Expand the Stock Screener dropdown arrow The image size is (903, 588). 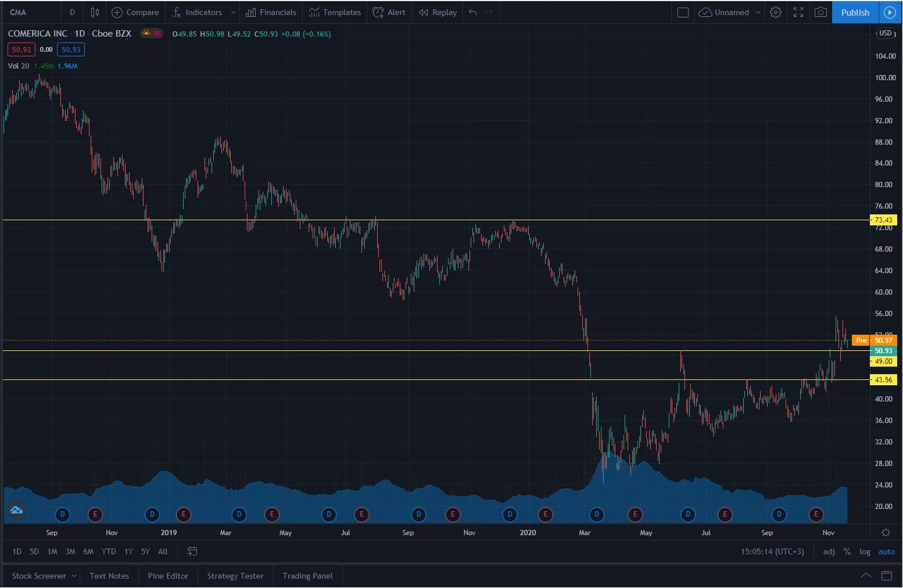pyautogui.click(x=74, y=576)
